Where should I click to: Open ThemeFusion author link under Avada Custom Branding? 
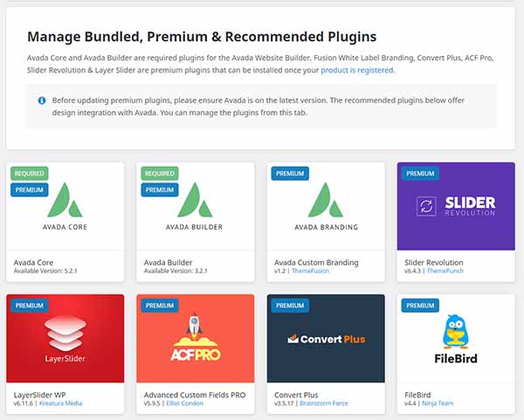pos(310,271)
